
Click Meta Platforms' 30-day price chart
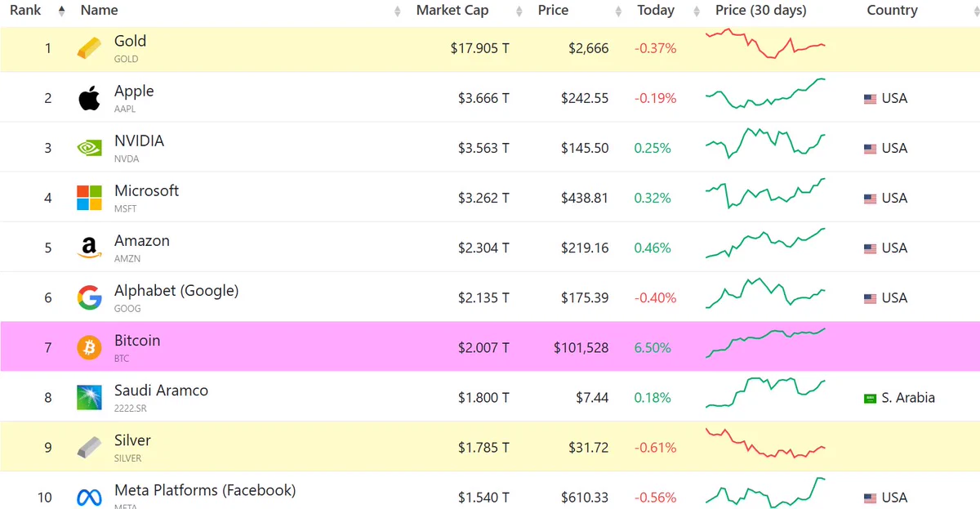[766, 493]
